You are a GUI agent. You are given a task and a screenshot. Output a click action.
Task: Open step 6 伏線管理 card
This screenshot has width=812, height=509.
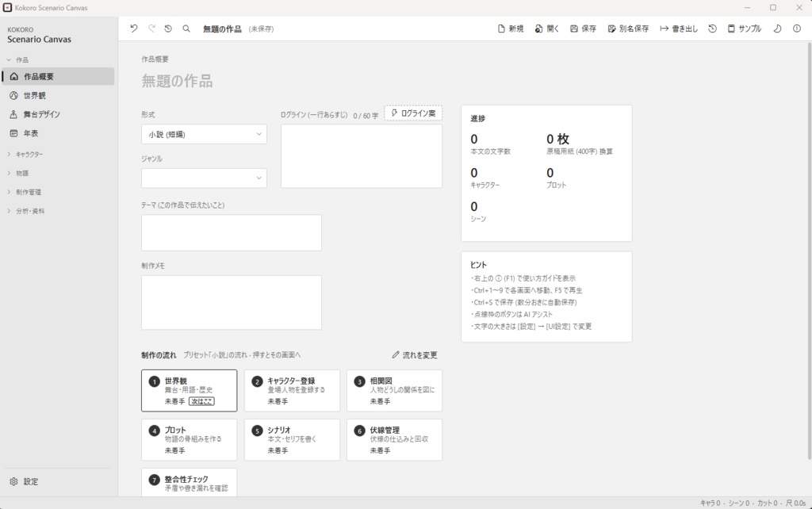[x=395, y=439]
